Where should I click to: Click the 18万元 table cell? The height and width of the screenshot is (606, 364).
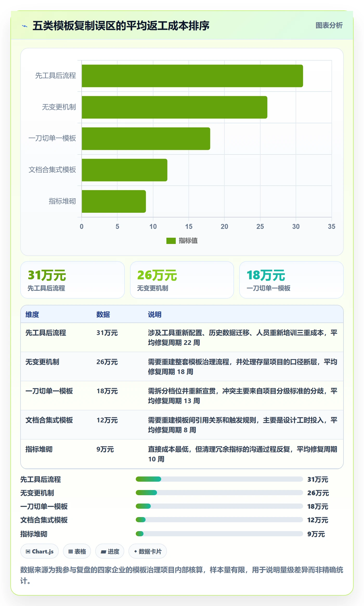coord(107,391)
